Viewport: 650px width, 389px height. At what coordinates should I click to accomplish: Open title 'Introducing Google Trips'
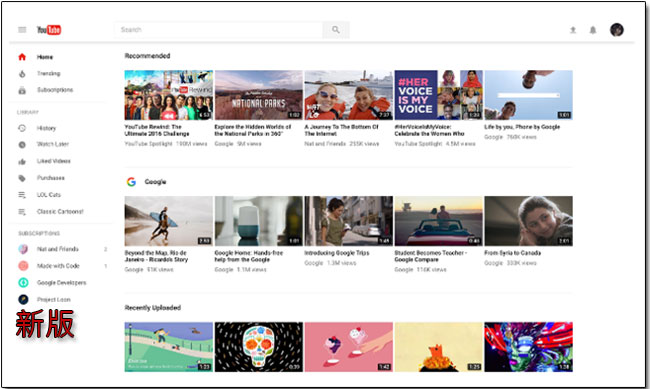pyautogui.click(x=337, y=253)
